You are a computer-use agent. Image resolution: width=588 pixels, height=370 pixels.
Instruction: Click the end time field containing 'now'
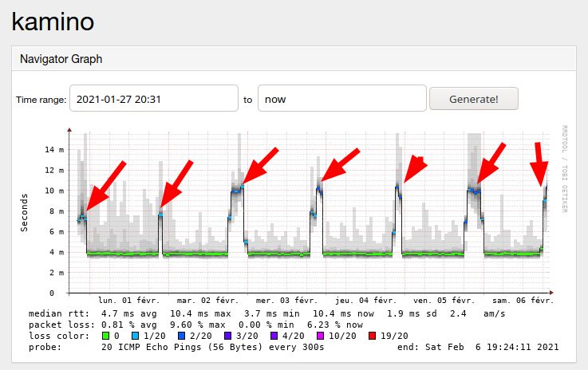tap(341, 100)
